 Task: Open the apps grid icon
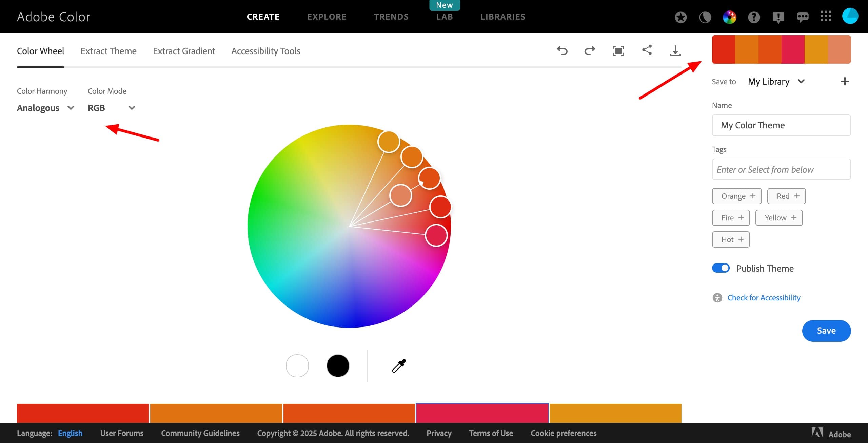pos(826,16)
